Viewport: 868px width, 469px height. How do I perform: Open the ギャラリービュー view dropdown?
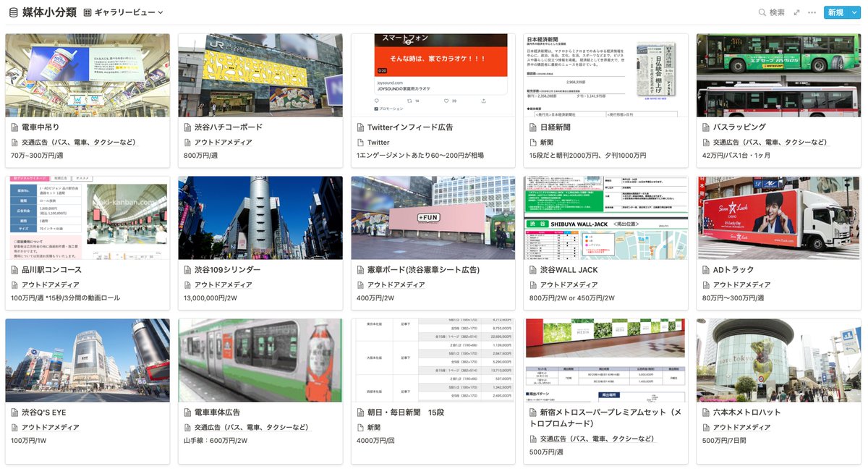click(x=124, y=12)
